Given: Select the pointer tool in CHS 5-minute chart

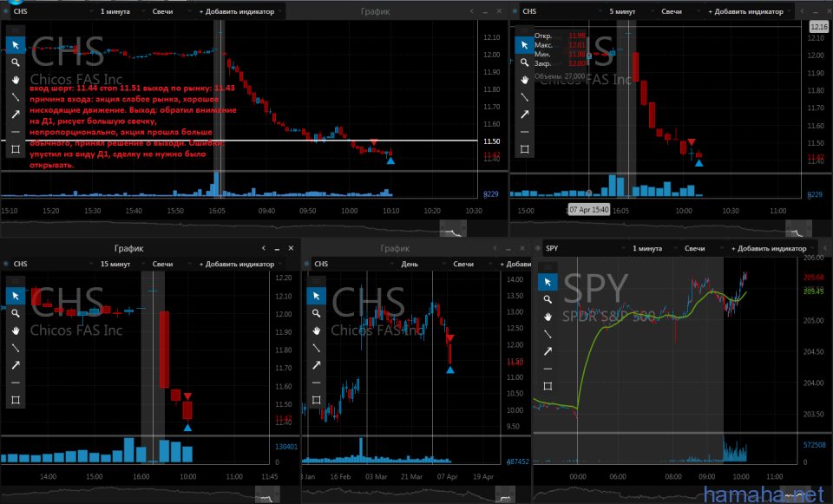Looking at the screenshot, I should (x=524, y=45).
